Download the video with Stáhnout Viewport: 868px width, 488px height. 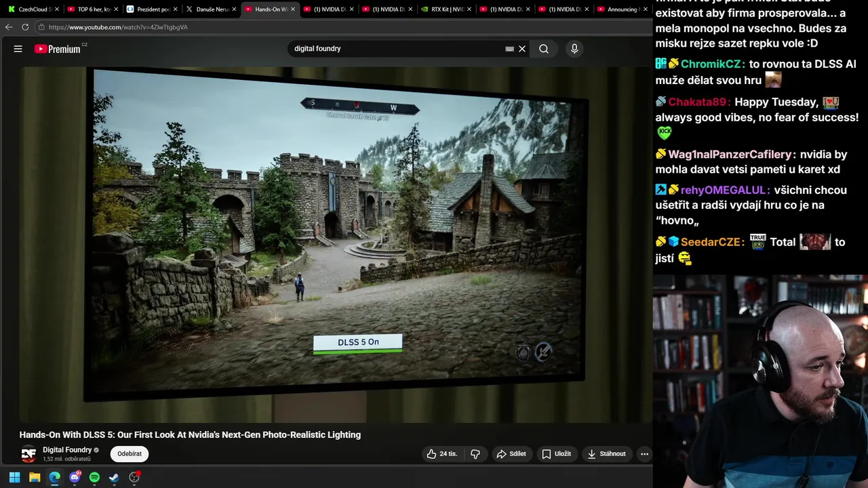point(607,454)
